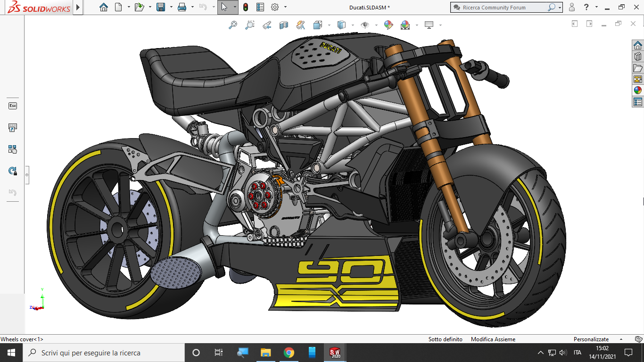The image size is (644, 362).
Task: Open File Properties list icon
Action: pos(260,7)
